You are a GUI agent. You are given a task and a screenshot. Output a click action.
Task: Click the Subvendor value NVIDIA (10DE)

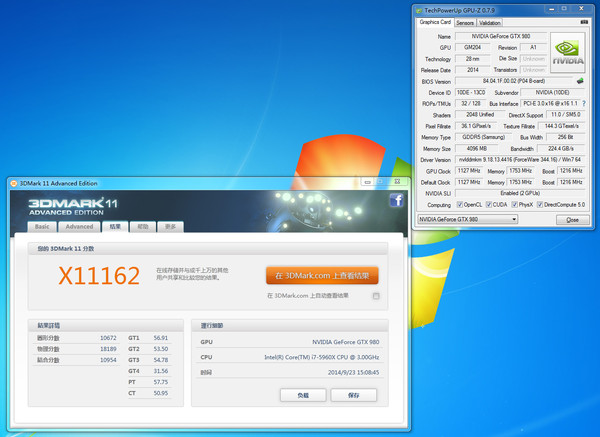[553, 93]
